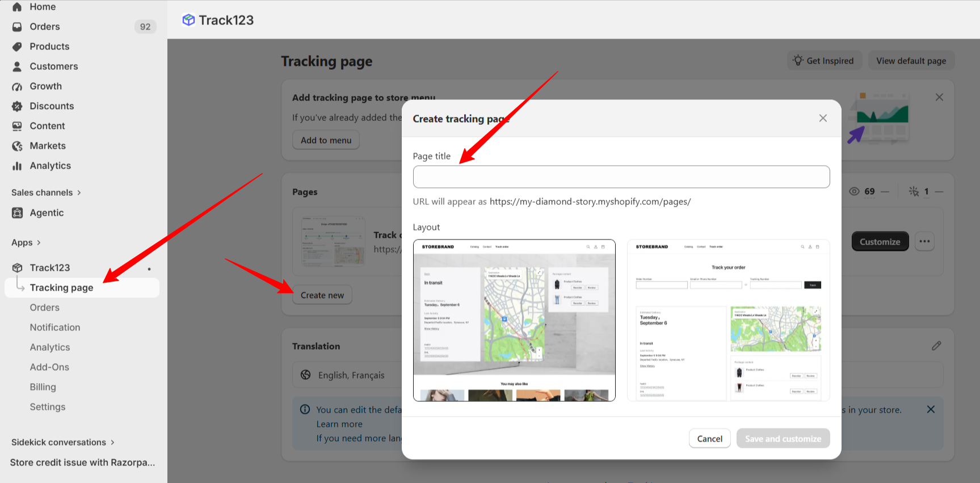The image size is (980, 483).
Task: Select the map hero layout thumbnail
Action: point(514,321)
